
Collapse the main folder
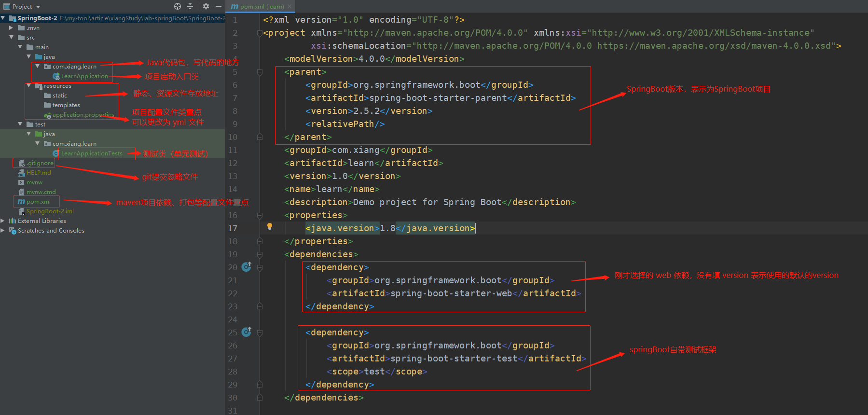(x=20, y=47)
